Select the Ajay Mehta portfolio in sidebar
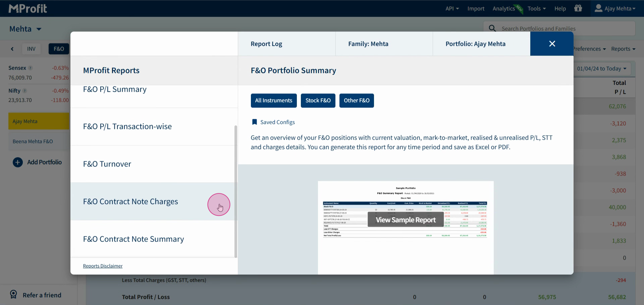The width and height of the screenshot is (644, 305). coord(39,121)
